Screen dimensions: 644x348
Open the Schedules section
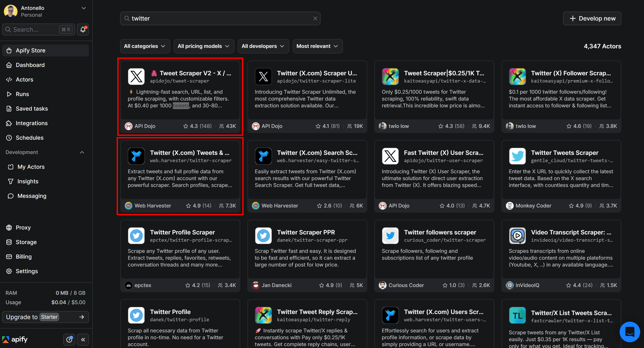pyautogui.click(x=30, y=137)
